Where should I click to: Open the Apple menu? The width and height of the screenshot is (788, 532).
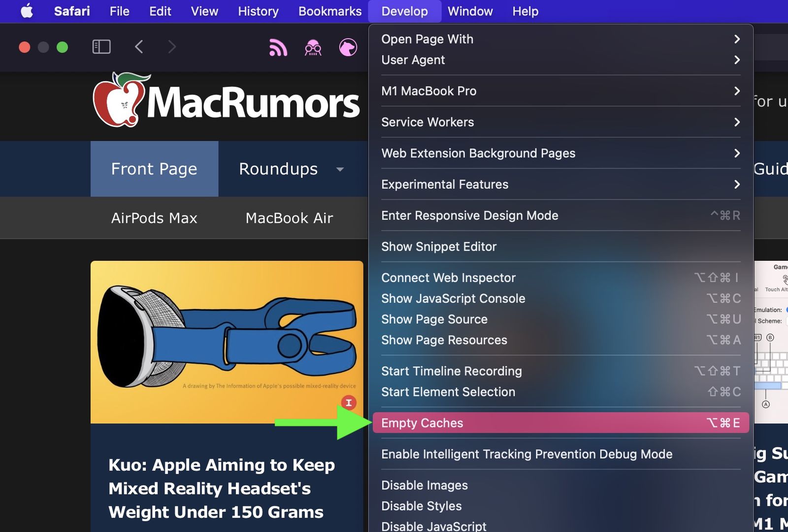(27, 11)
